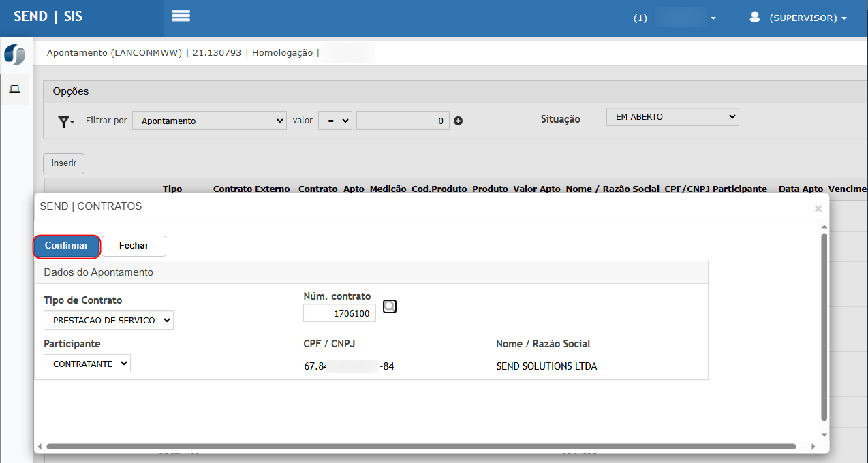Screen dimensions: 868x463
Task: Click the hamburger menu icon
Action: pyautogui.click(x=181, y=16)
